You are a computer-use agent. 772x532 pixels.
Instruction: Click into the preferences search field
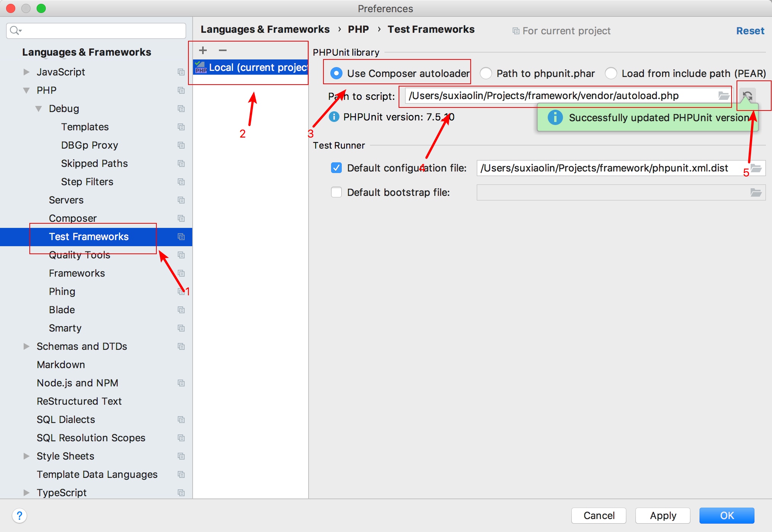(x=96, y=30)
